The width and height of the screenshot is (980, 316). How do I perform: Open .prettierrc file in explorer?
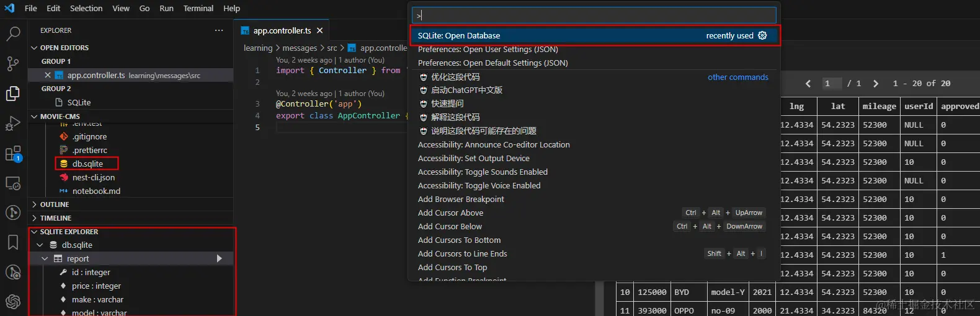pos(89,150)
